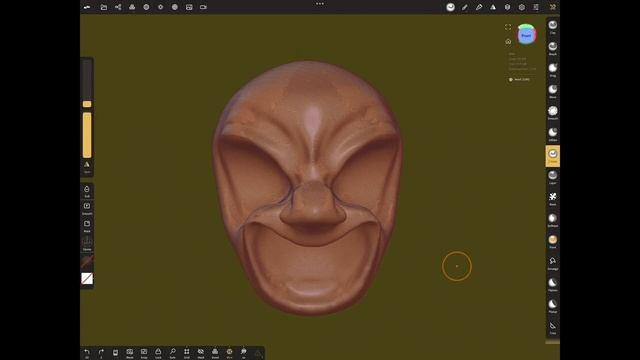The width and height of the screenshot is (640, 360).
Task: Select the Layer tool
Action: (x=553, y=178)
